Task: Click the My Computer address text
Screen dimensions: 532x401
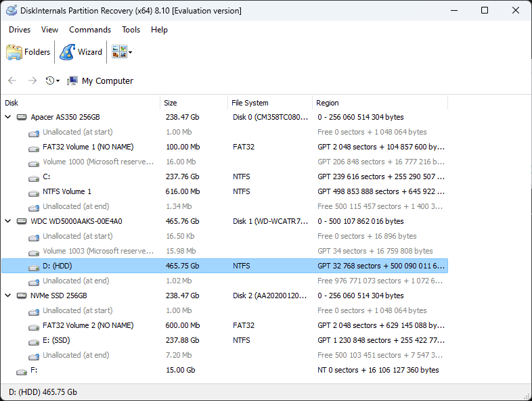Action: [107, 81]
